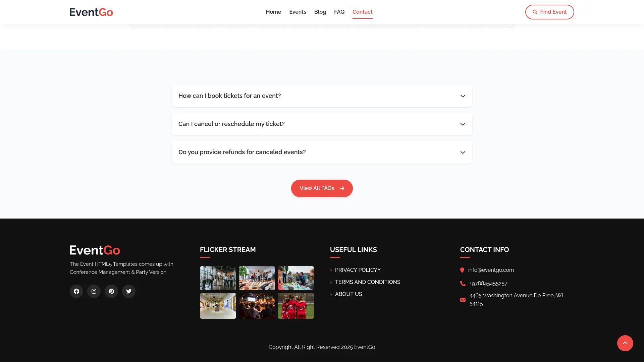644x362 pixels.
Task: Go to the Events menu item
Action: click(x=298, y=12)
